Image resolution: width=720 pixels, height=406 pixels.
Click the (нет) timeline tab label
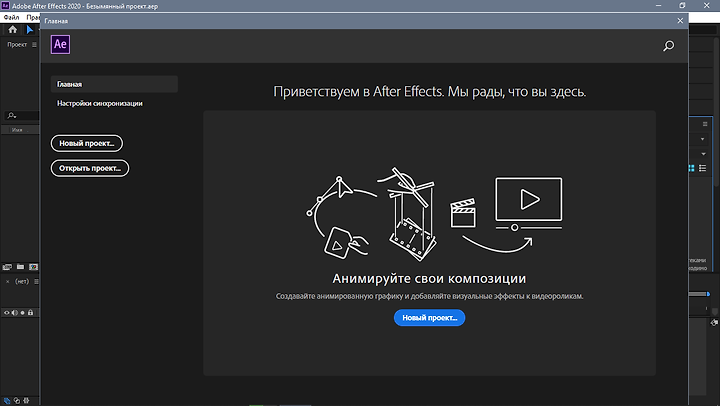click(x=22, y=282)
